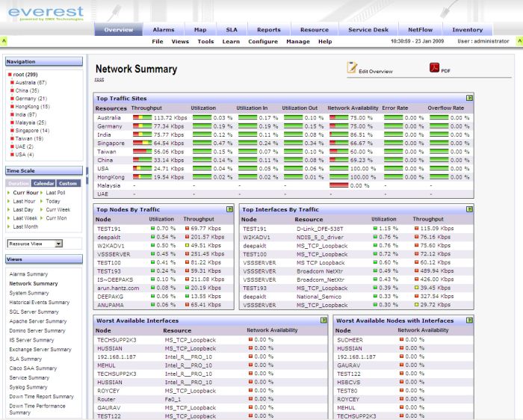This screenshot has height=420, width=523.
Task: Open SQL Server Summary view
Action: pos(34,312)
